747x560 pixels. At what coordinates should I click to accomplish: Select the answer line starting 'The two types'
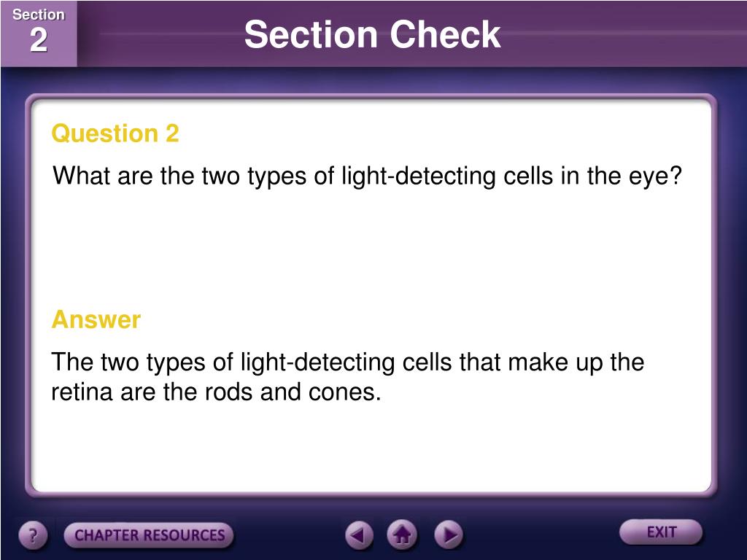348,363
